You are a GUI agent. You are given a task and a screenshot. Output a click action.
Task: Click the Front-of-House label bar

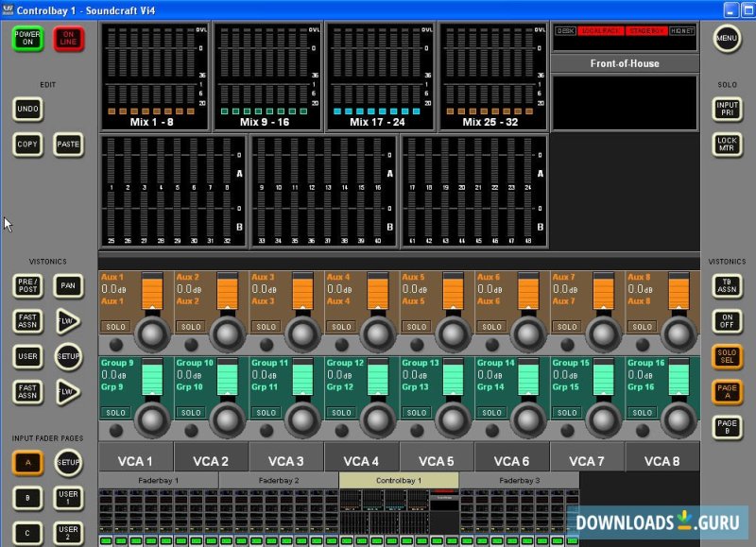point(625,63)
